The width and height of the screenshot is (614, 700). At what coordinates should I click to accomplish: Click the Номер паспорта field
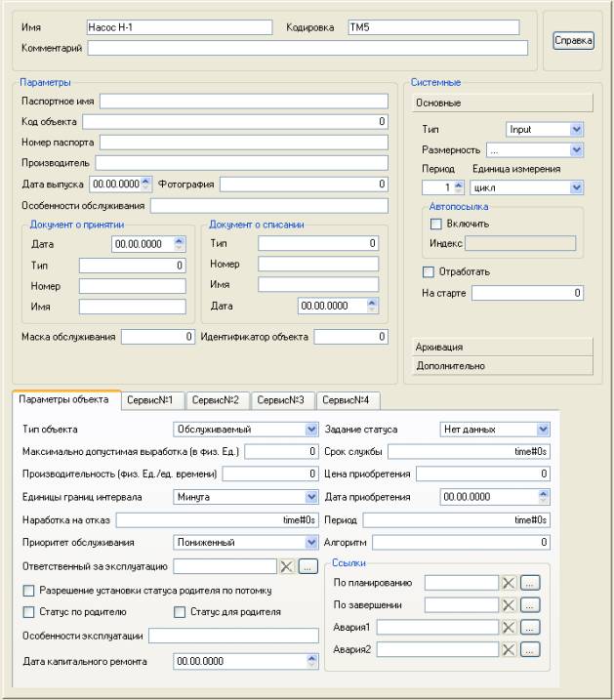[x=244, y=143]
